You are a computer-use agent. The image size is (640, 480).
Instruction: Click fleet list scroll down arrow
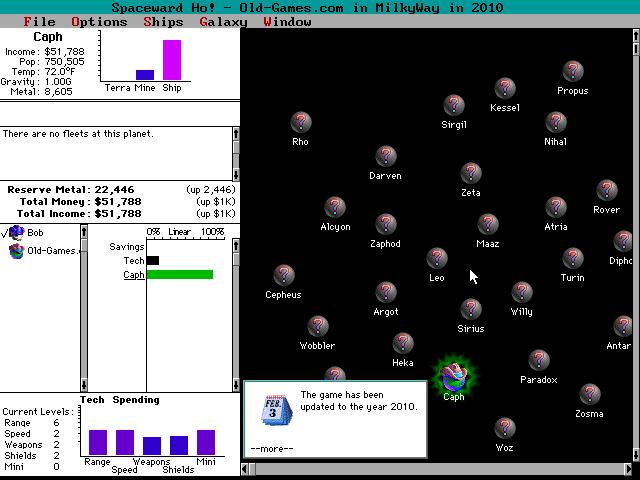pos(236,174)
